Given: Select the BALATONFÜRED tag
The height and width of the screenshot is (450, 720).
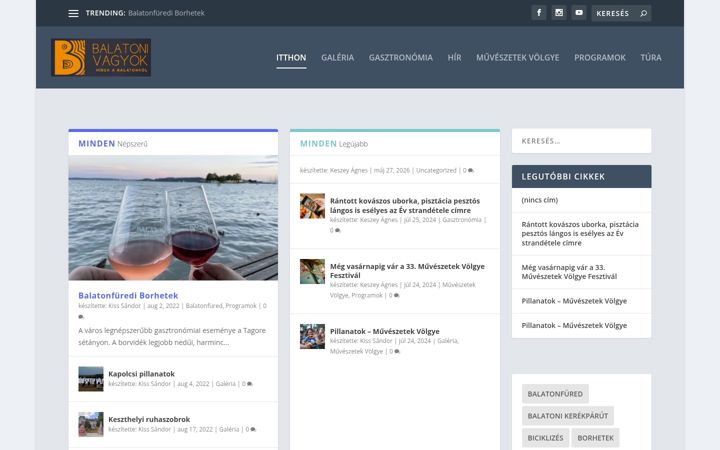Looking at the screenshot, I should tap(555, 394).
